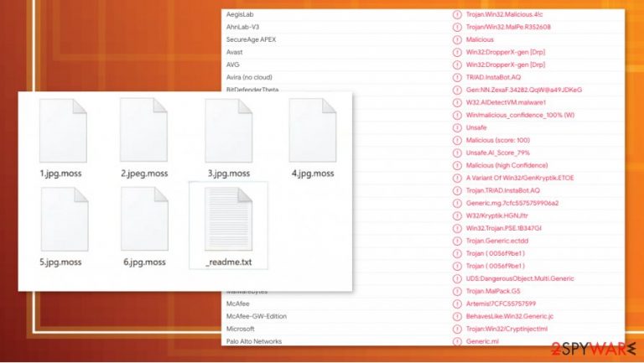
Task: Click the warning icon in the AhnLab-V3 row
Action: coord(457,27)
